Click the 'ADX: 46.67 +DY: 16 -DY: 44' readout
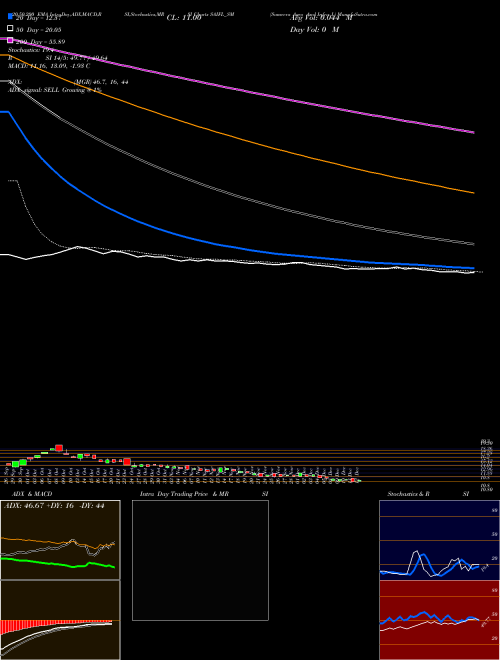The image size is (500, 660). (x=54, y=506)
